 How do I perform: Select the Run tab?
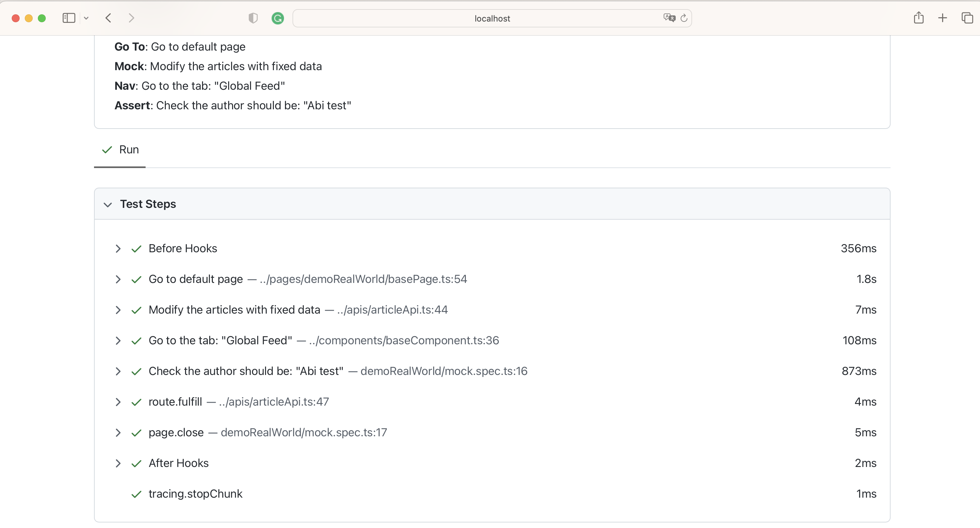(x=119, y=150)
